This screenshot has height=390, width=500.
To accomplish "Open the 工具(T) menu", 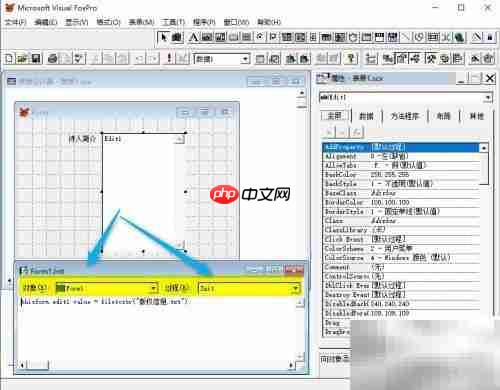I will 173,22.
